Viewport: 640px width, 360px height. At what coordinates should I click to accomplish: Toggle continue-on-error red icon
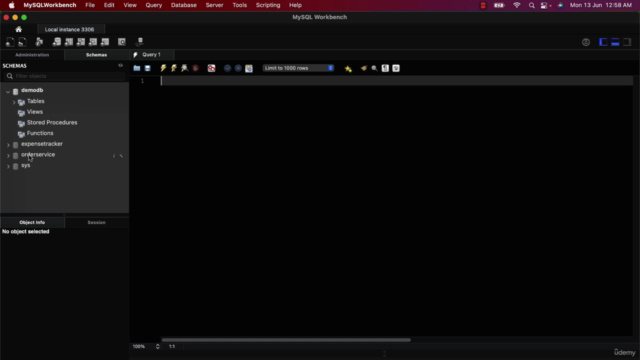211,68
